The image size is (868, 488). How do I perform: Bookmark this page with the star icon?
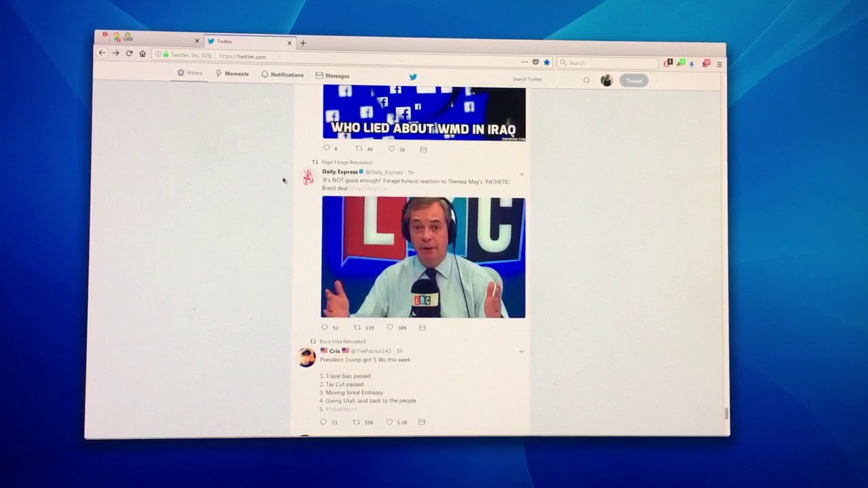coord(547,62)
